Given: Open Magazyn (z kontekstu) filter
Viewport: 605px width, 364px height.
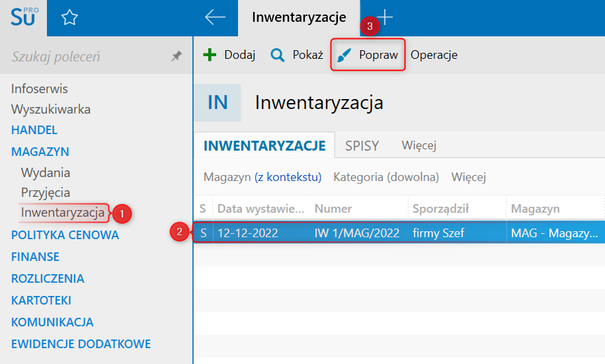Looking at the screenshot, I should (x=262, y=176).
